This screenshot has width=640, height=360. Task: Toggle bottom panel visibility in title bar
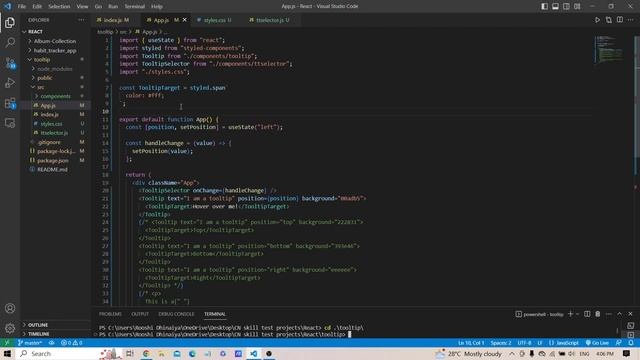[x=556, y=6]
